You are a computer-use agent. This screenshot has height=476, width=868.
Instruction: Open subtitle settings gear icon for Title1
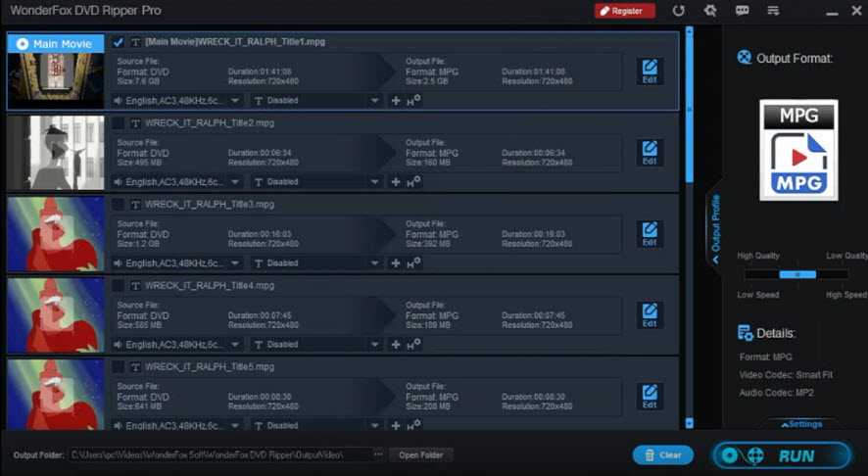coord(413,100)
